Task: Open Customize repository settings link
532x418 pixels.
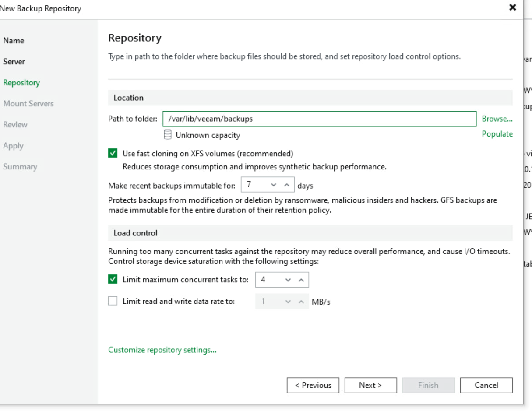Action: click(x=162, y=350)
